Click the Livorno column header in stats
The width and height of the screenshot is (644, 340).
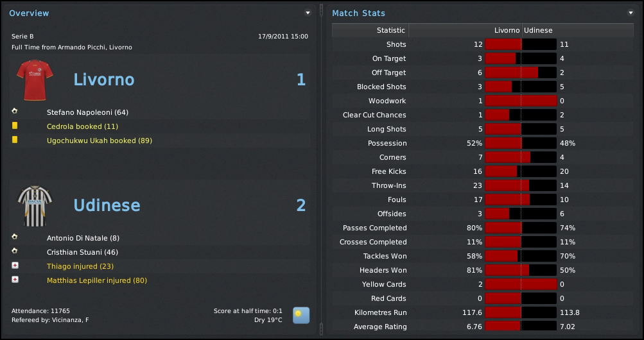[x=507, y=30]
